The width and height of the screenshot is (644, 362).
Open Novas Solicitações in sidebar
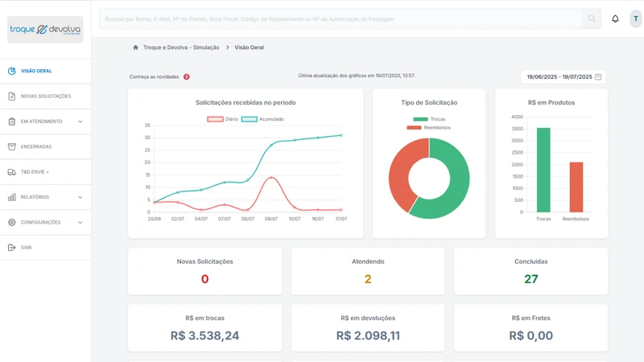pyautogui.click(x=45, y=96)
